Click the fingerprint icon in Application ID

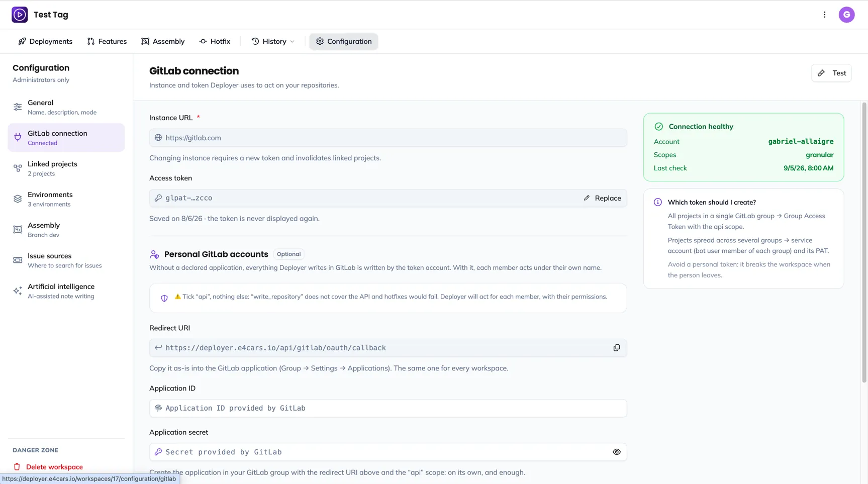point(158,408)
